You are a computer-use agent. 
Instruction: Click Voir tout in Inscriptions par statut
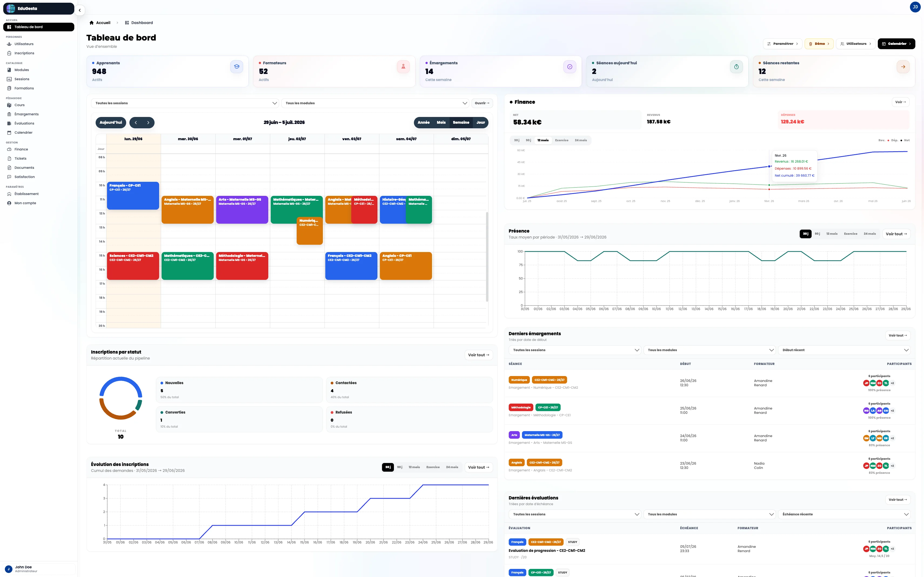478,355
